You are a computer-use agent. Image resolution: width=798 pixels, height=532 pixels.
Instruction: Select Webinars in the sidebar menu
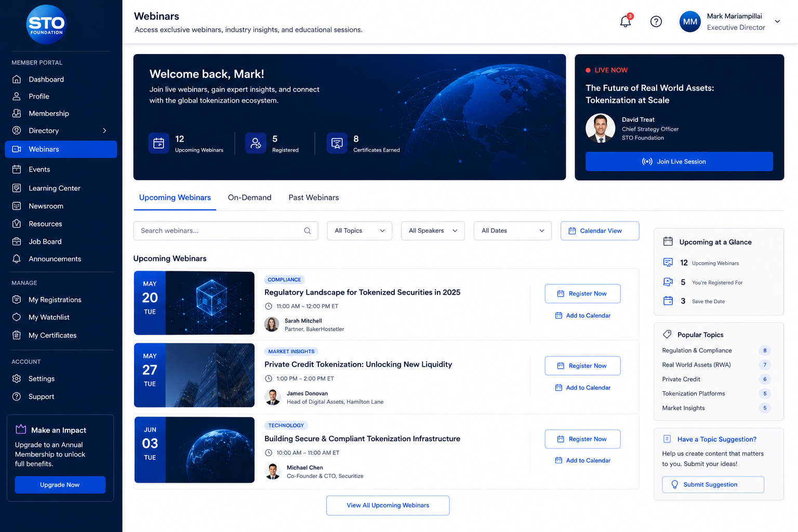61,149
